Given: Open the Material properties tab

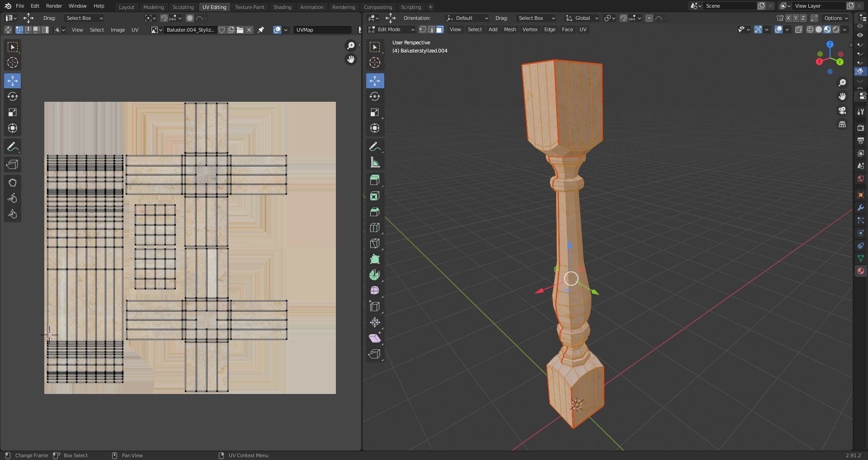Looking at the screenshot, I should pyautogui.click(x=860, y=271).
